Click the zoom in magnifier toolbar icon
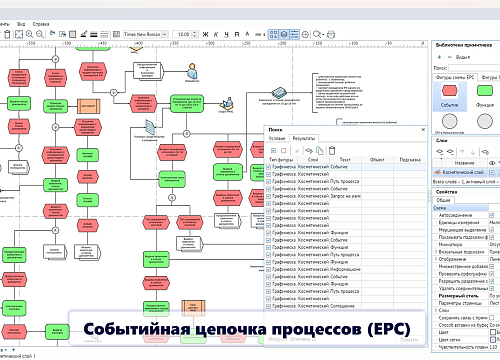 [x=29, y=34]
